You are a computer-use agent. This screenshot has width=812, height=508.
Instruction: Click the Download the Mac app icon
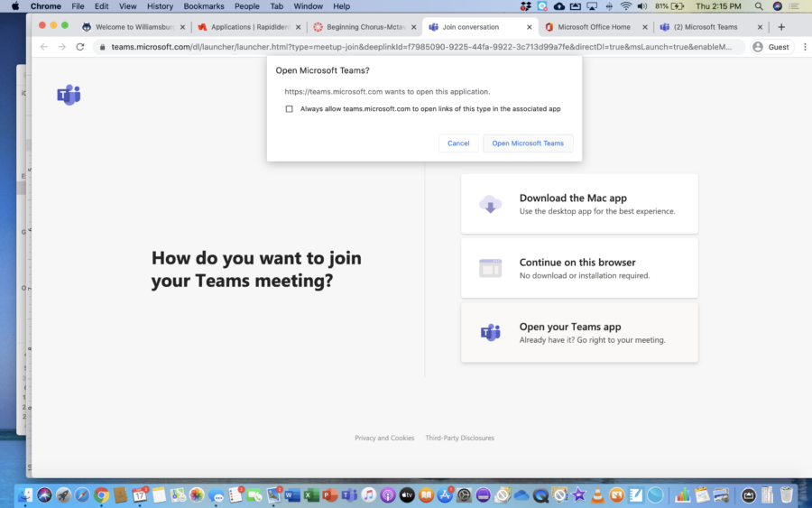point(490,205)
